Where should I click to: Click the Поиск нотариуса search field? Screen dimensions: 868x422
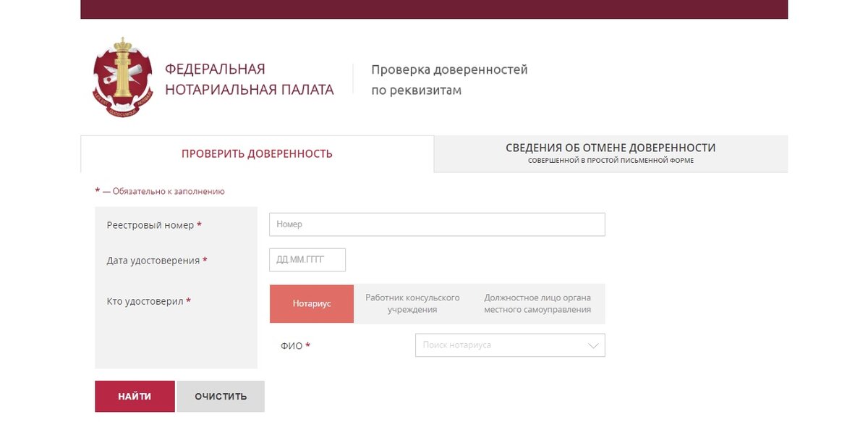pos(510,345)
